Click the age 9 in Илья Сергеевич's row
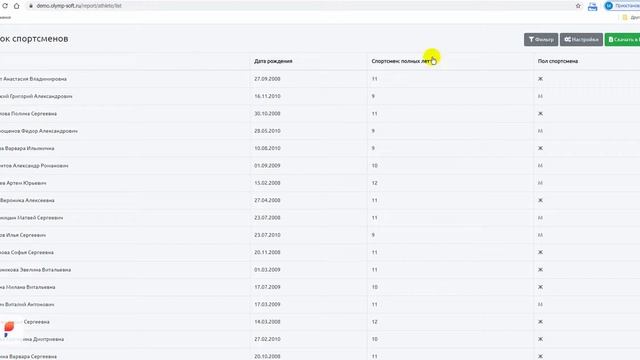This screenshot has width=640, height=360. click(x=373, y=235)
